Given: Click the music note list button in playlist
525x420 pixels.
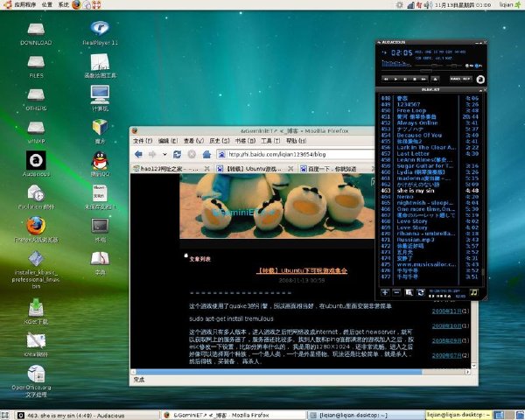Looking at the screenshot, I should click(x=473, y=293).
